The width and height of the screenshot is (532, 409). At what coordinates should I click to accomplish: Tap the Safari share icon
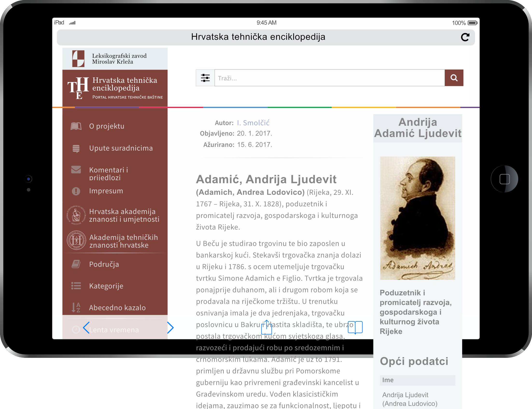(266, 327)
